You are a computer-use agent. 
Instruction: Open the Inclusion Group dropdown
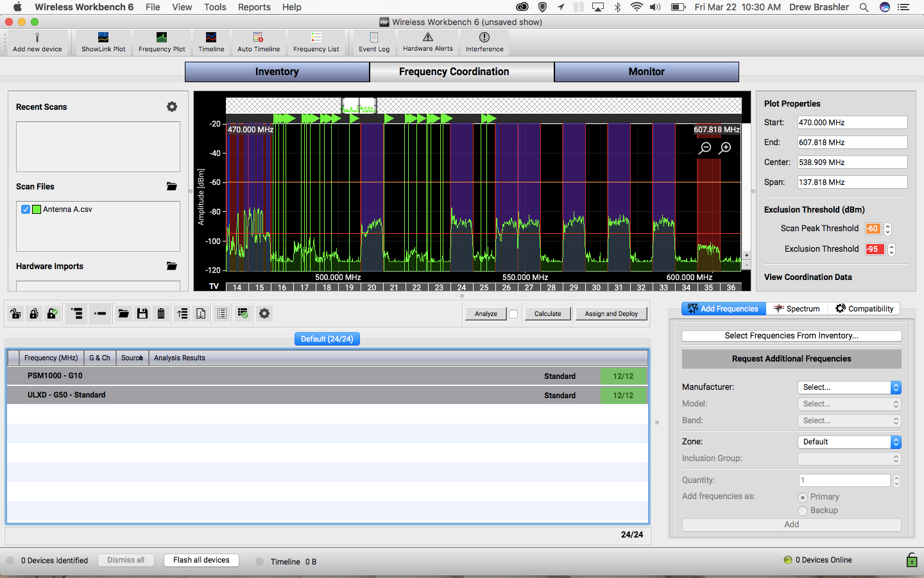[850, 459]
